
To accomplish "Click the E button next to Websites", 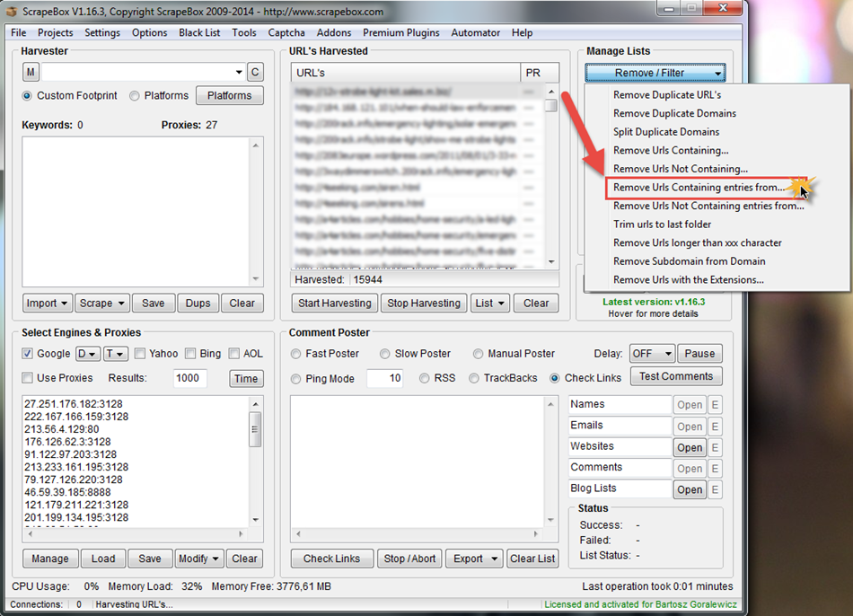I will click(x=715, y=448).
